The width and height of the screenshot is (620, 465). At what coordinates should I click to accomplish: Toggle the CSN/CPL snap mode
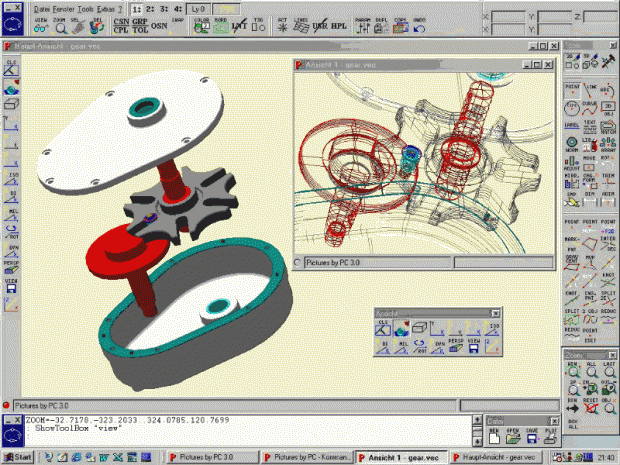tap(121, 26)
